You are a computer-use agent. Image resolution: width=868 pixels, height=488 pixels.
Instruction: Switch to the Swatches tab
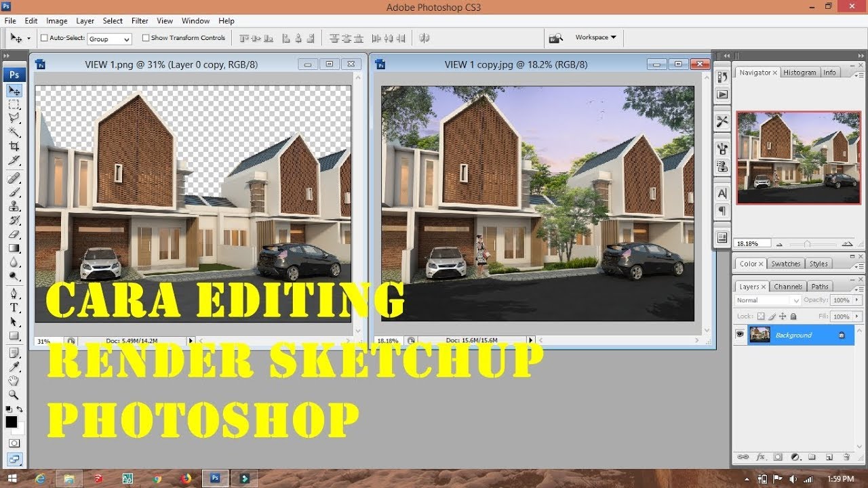coord(786,264)
